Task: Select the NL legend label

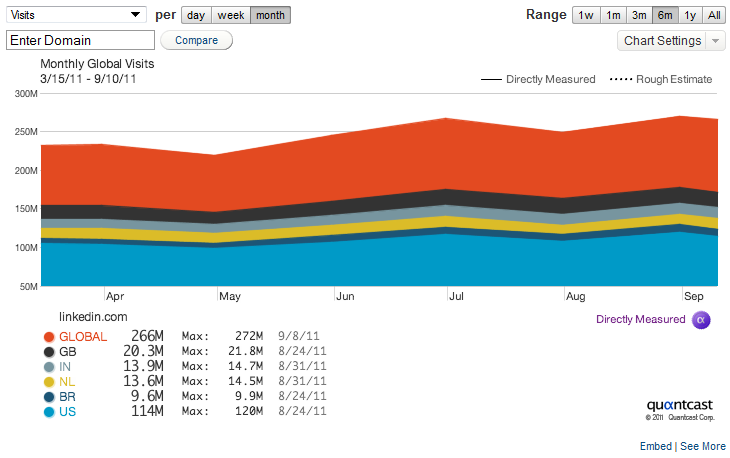Action: click(x=67, y=382)
